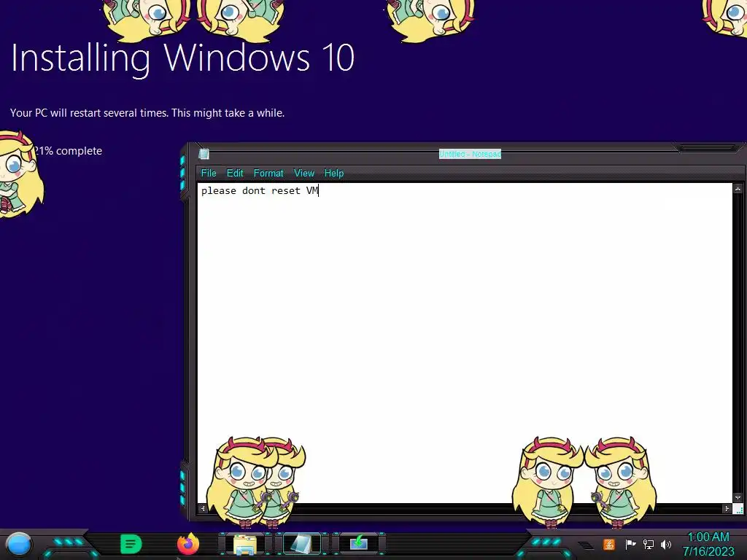Show hidden tray icons
The width and height of the screenshot is (747, 560).
point(586,545)
